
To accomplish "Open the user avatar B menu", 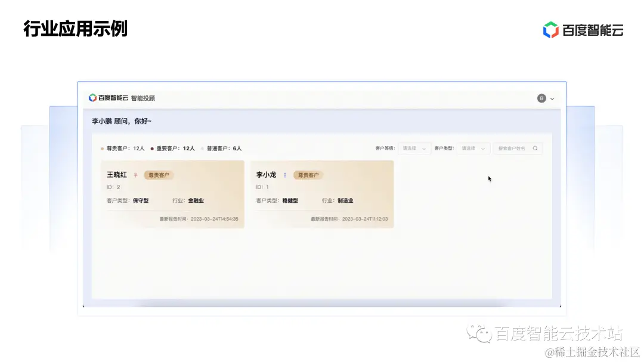I will [x=541, y=98].
